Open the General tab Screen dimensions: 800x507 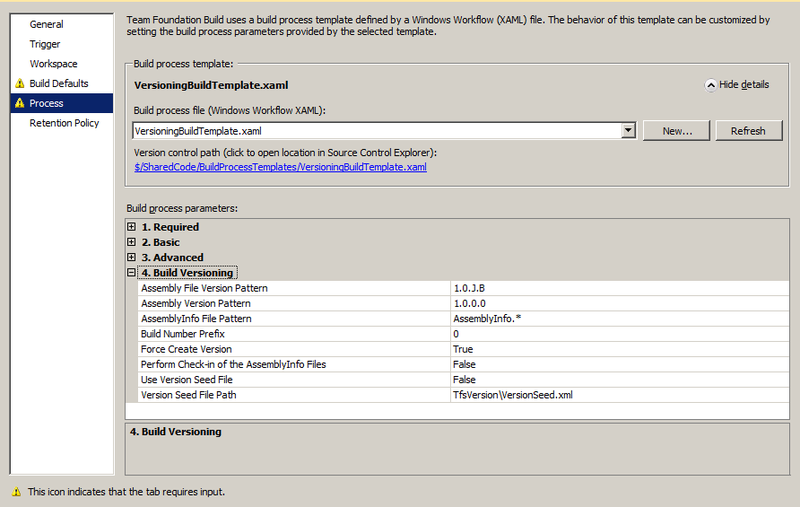tap(46, 24)
